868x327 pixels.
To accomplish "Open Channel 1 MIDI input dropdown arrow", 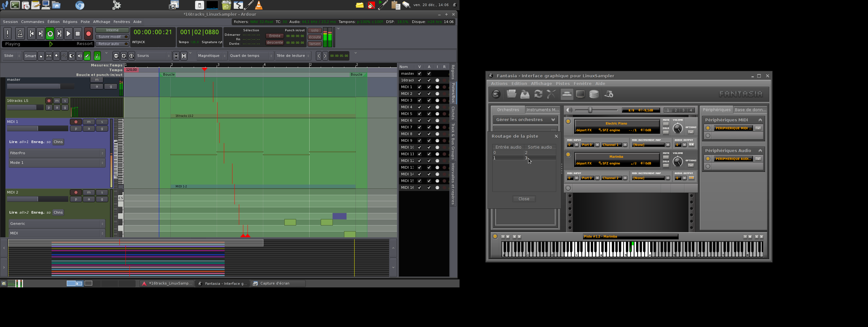I will click(x=625, y=145).
